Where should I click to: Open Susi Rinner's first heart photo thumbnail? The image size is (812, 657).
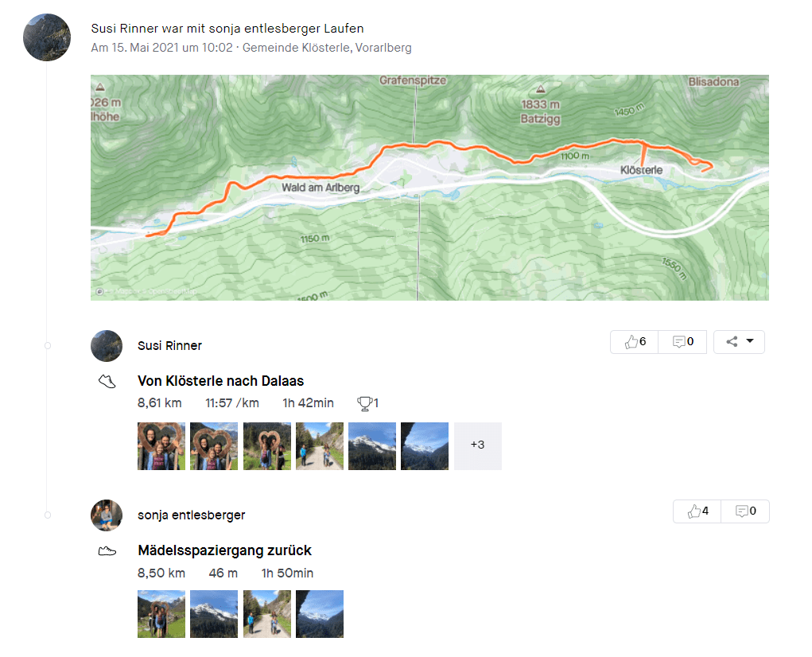161,445
